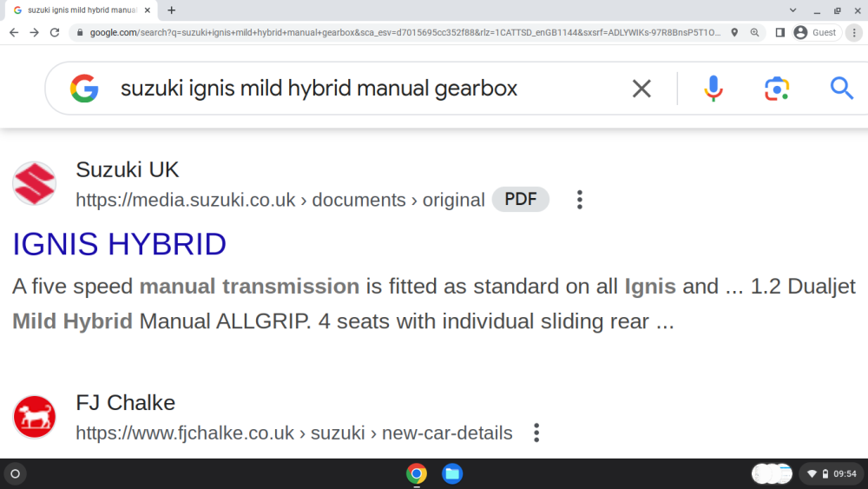Image resolution: width=868 pixels, height=489 pixels.
Task: View site info via padlock icon
Action: click(80, 33)
